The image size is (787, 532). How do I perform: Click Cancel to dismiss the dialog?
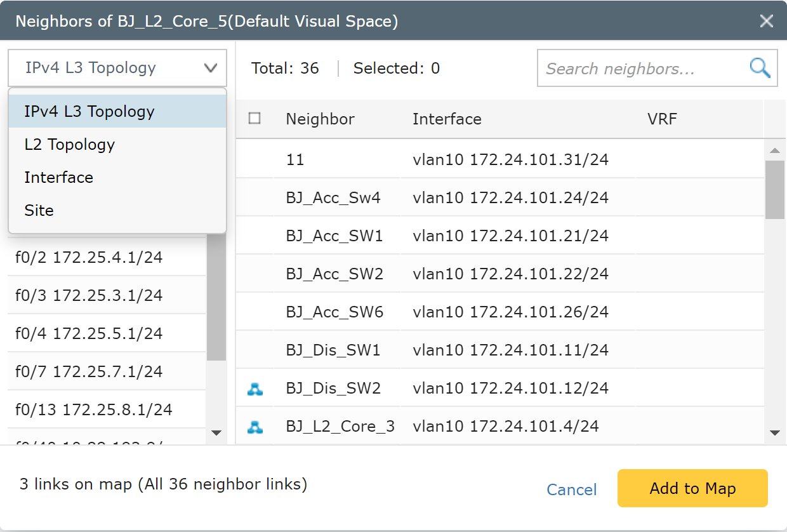(571, 489)
